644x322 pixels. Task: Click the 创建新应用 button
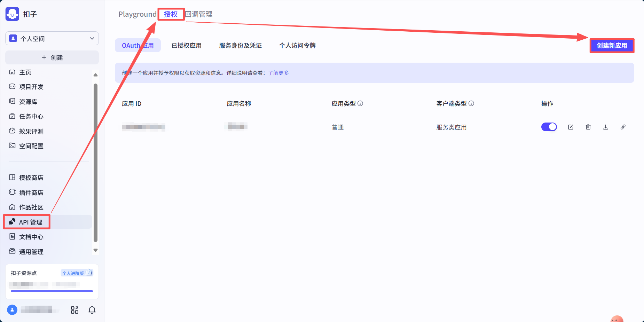[612, 46]
